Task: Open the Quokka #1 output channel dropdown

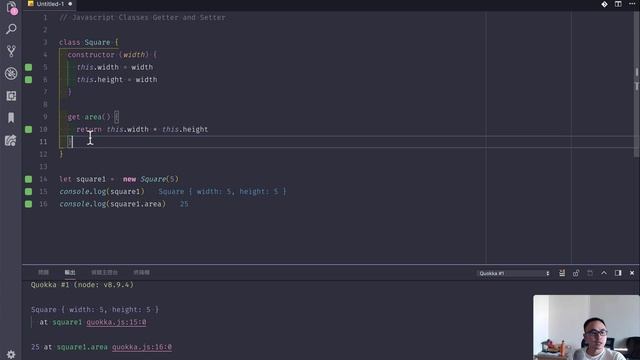Action: click(x=514, y=273)
